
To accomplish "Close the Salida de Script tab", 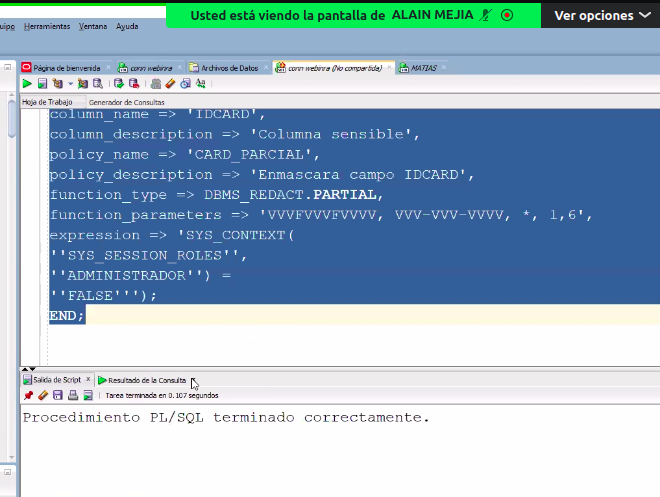I will point(88,380).
